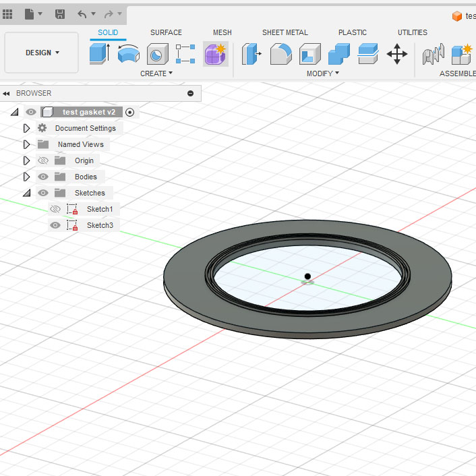Image resolution: width=476 pixels, height=476 pixels.
Task: Open the ASSEMBLE menu
Action: coord(458,73)
